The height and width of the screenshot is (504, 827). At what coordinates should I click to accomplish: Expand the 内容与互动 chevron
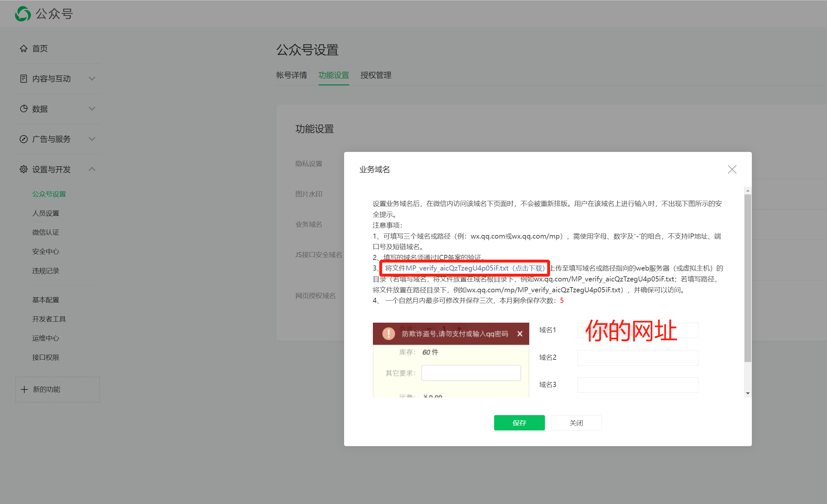point(92,79)
